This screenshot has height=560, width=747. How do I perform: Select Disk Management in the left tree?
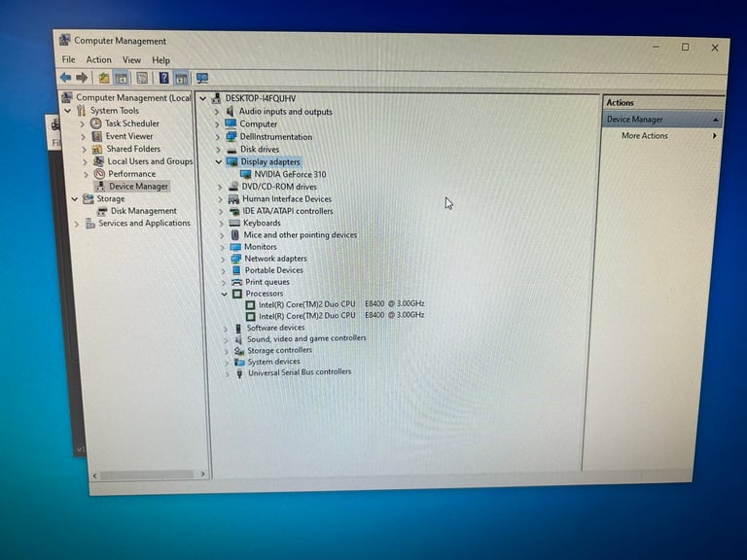pyautogui.click(x=143, y=211)
